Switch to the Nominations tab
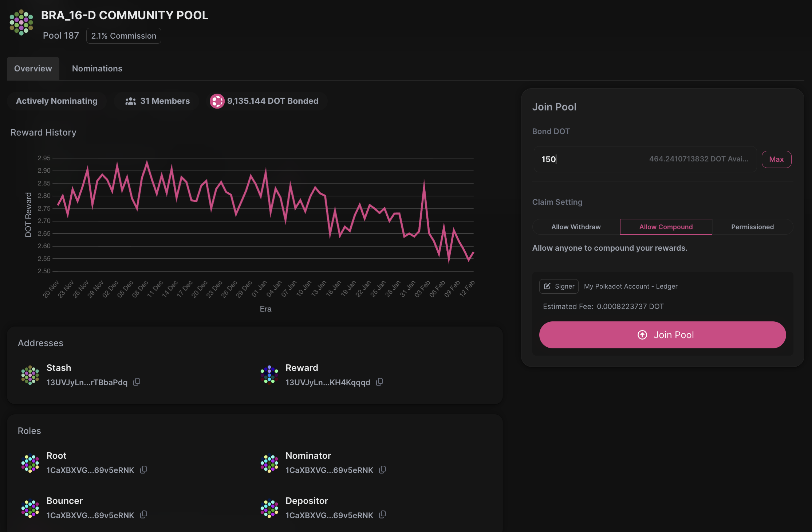 tap(97, 69)
